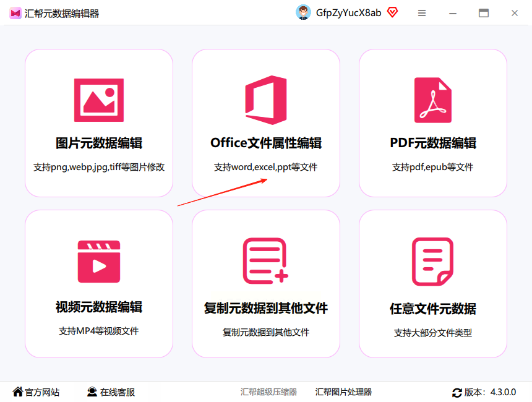Image resolution: width=532 pixels, height=402 pixels.
Task: Open 官方网站 home link
Action: click(36, 392)
